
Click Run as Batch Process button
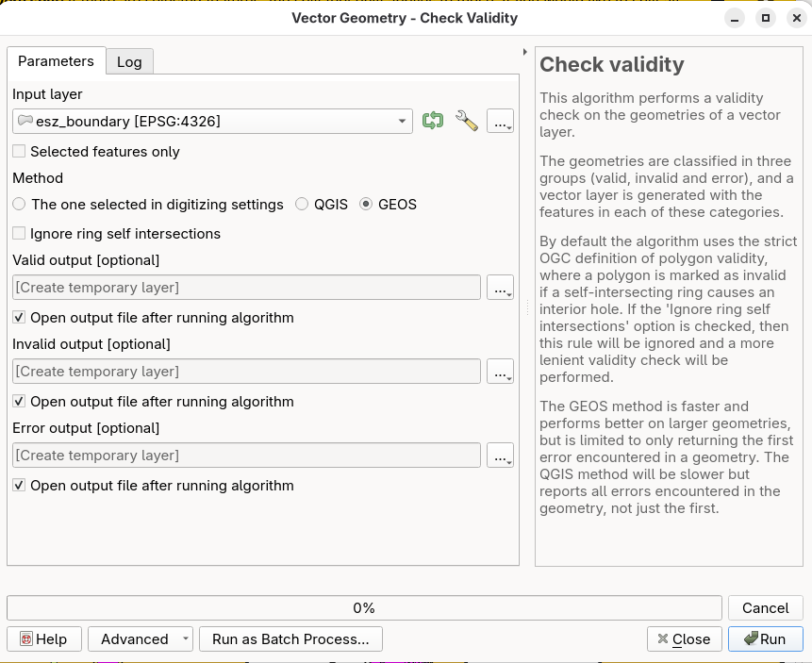click(290, 639)
